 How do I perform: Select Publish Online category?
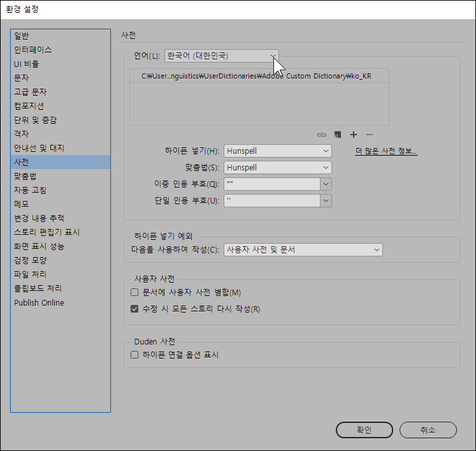[x=61, y=303]
